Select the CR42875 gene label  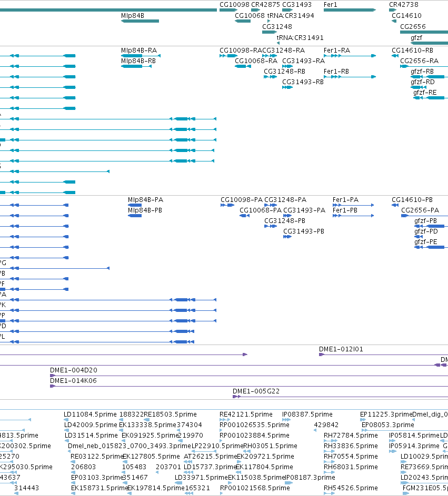(265, 5)
